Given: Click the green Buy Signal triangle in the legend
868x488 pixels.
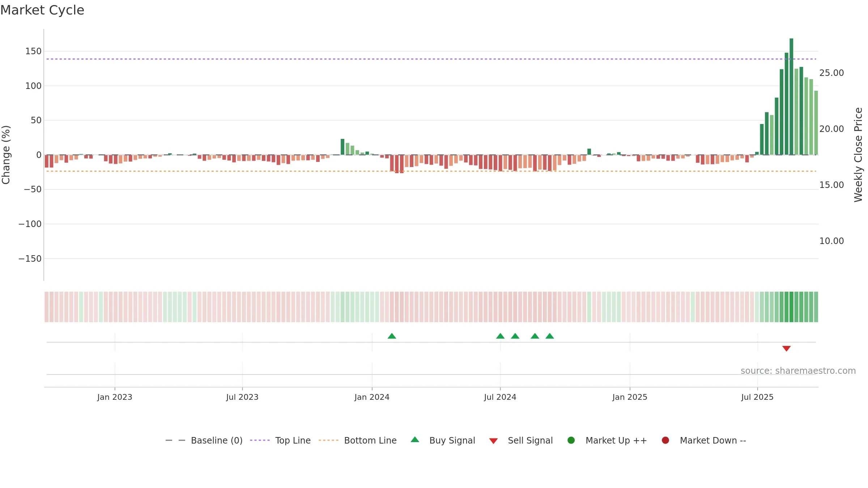Looking at the screenshot, I should 415,440.
